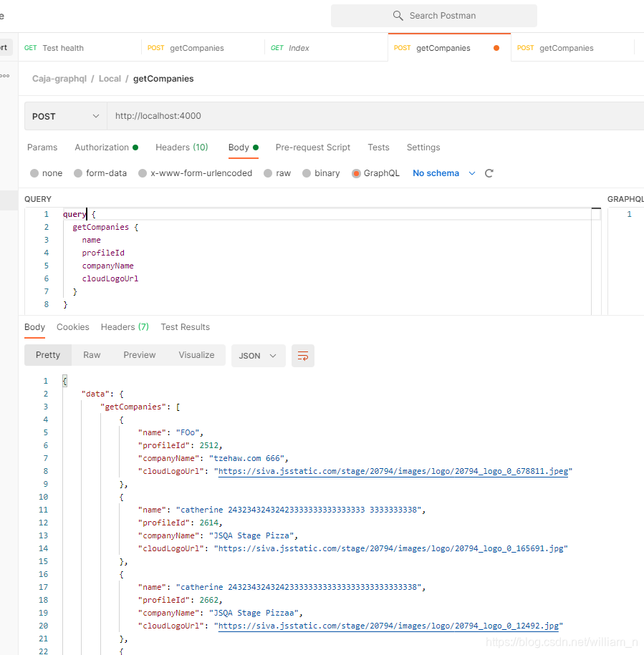
Task: Open the Authorization tab
Action: tap(106, 147)
